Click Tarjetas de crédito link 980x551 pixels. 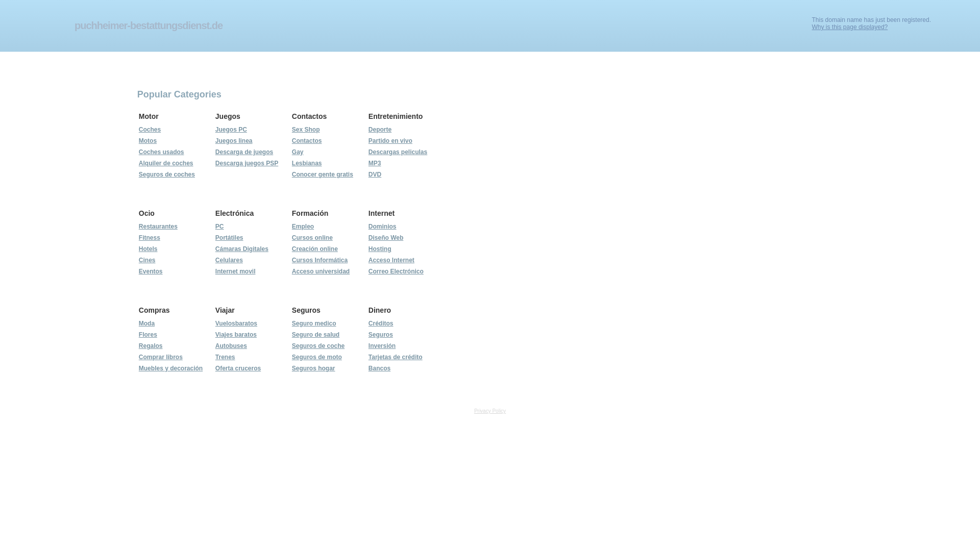(x=396, y=357)
